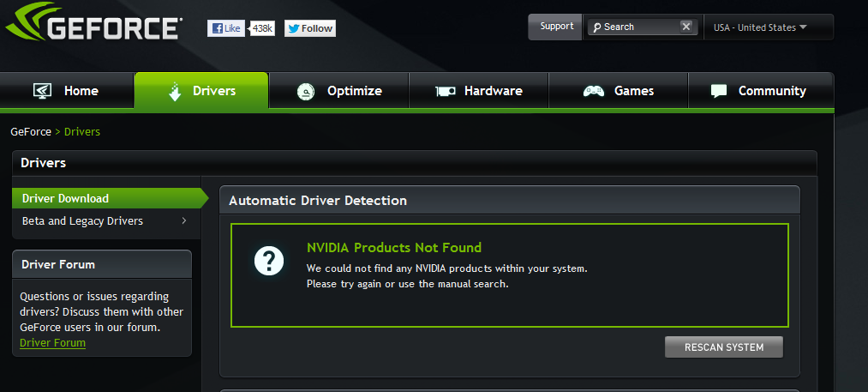Click the Optimize disc icon
This screenshot has height=392, width=868.
tap(305, 92)
